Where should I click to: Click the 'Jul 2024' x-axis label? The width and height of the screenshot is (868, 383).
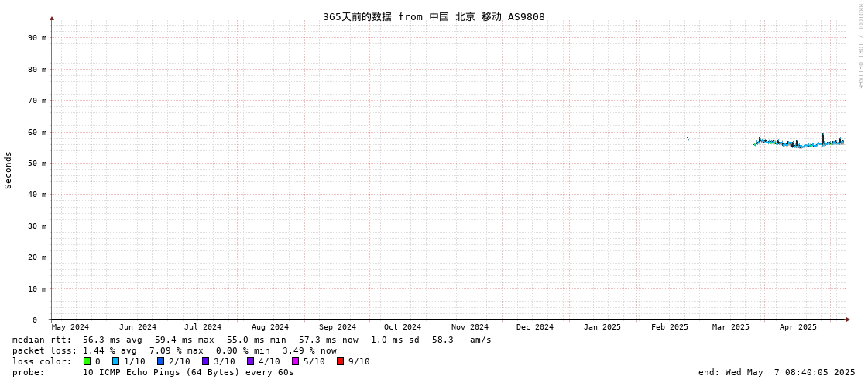(203, 327)
